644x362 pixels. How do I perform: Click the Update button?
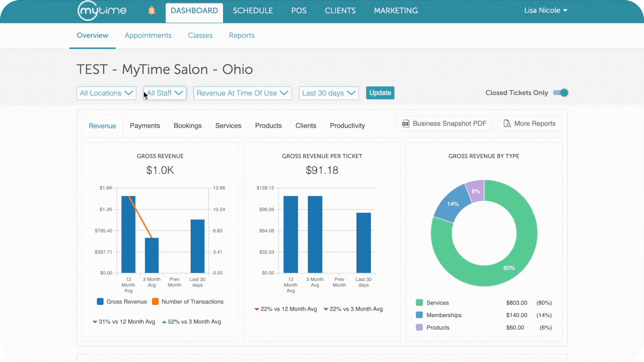coord(380,93)
